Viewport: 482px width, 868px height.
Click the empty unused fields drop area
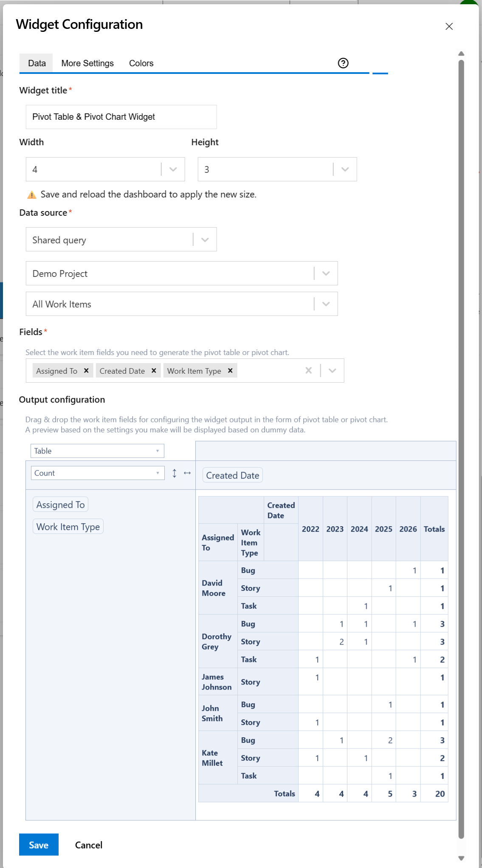[326, 451]
